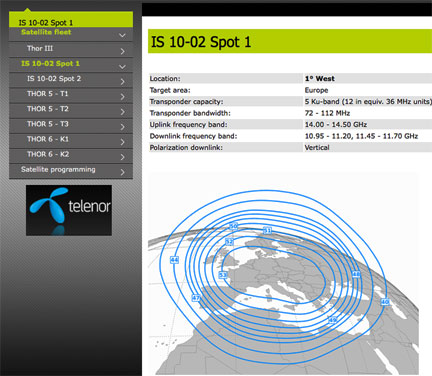Click the arrow icon beside Thor III

122,51
